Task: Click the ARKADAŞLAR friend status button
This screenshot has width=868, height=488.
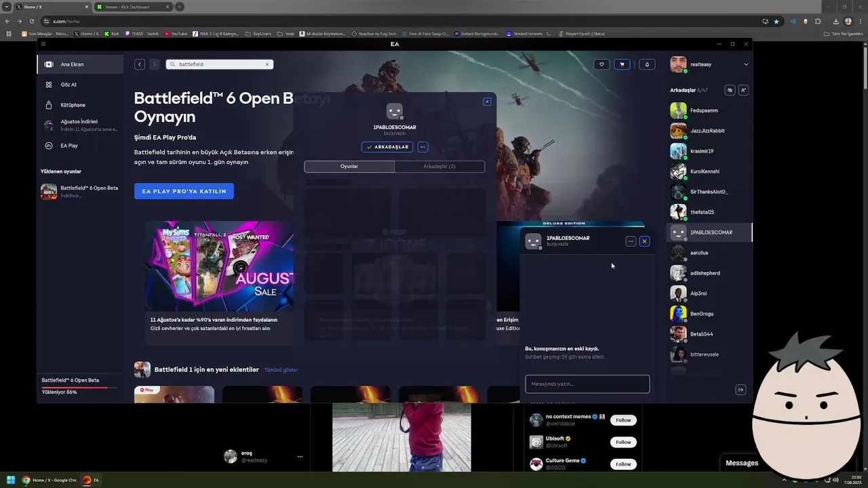Action: pos(387,147)
